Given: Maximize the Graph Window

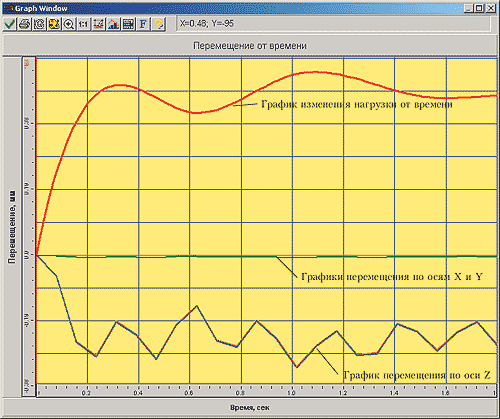Looking at the screenshot, I should pos(479,9).
